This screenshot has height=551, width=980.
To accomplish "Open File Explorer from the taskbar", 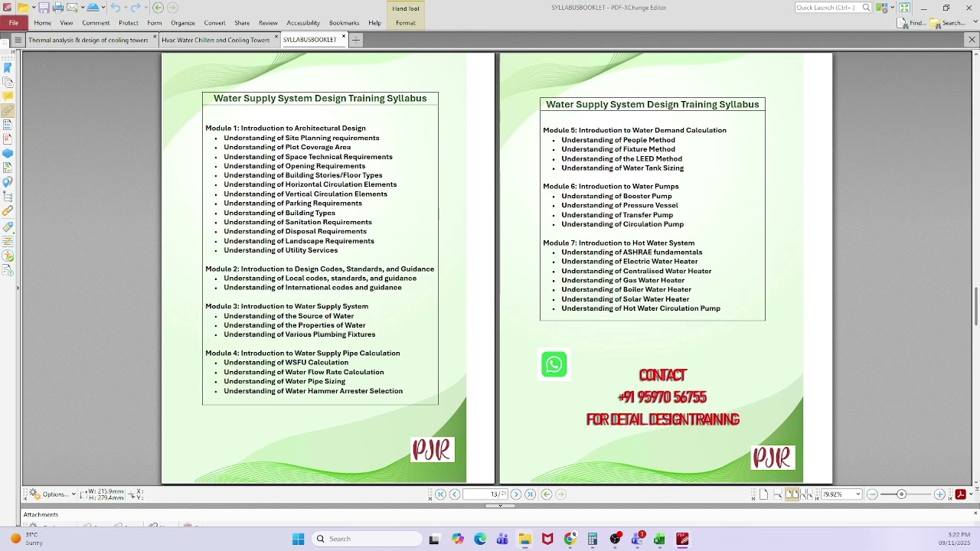I will pos(524,539).
